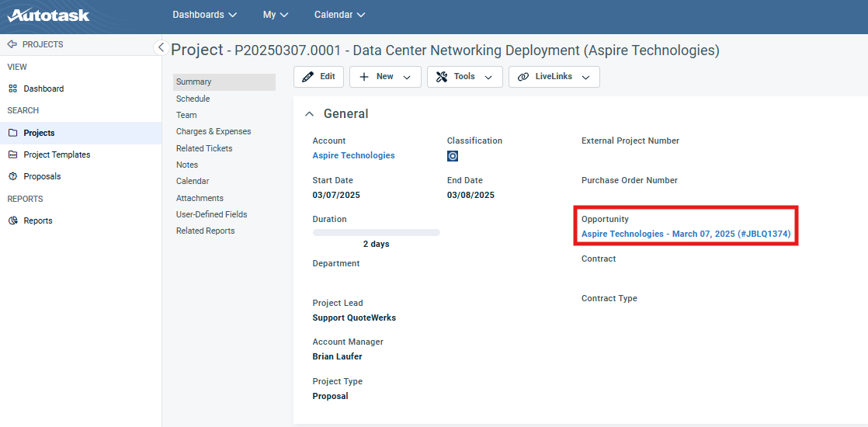Go to Related Tickets tab

pos(204,148)
